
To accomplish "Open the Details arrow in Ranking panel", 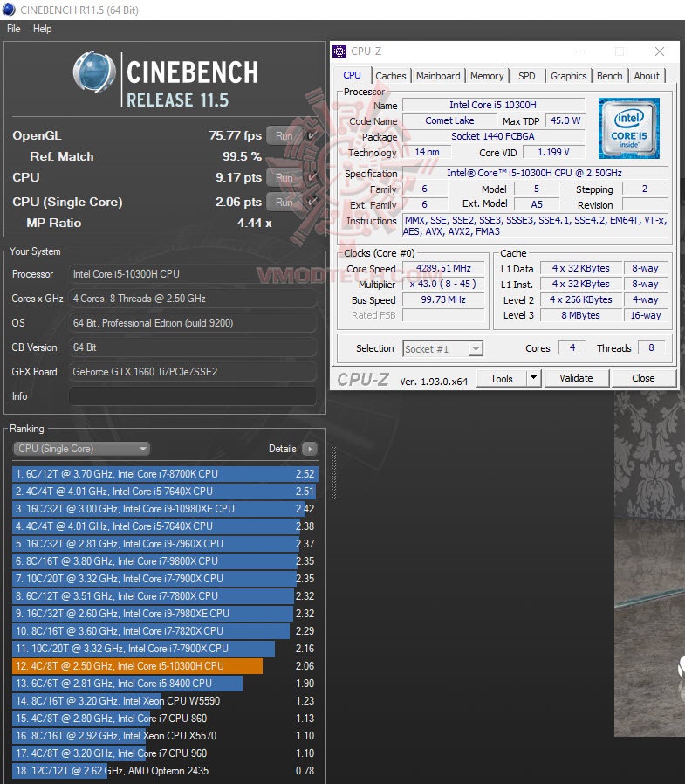I will tap(310, 449).
